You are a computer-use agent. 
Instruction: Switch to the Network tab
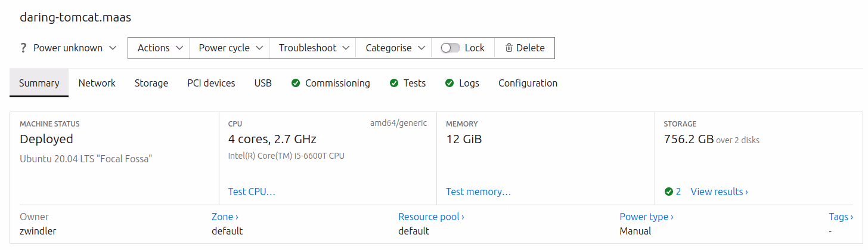[x=97, y=84]
